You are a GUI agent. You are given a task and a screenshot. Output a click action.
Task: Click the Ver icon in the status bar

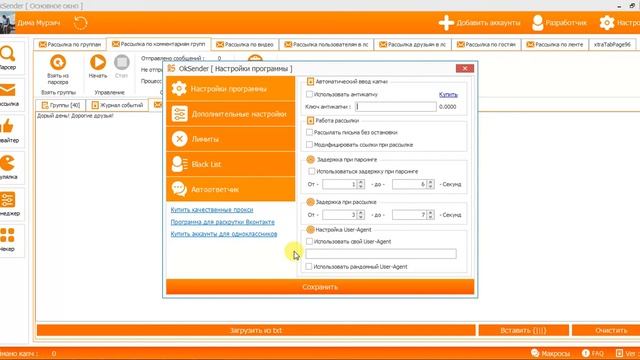click(619, 353)
